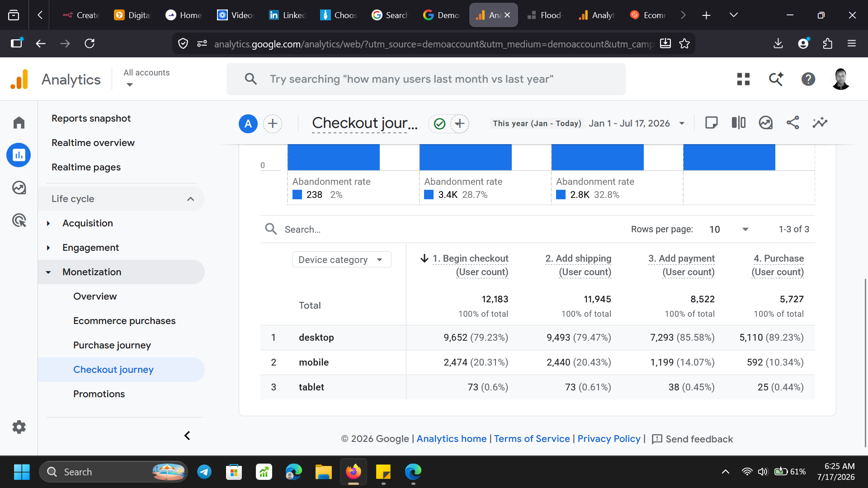Viewport: 868px width, 488px height.
Task: Open Analytics home footer link
Action: [452, 439]
